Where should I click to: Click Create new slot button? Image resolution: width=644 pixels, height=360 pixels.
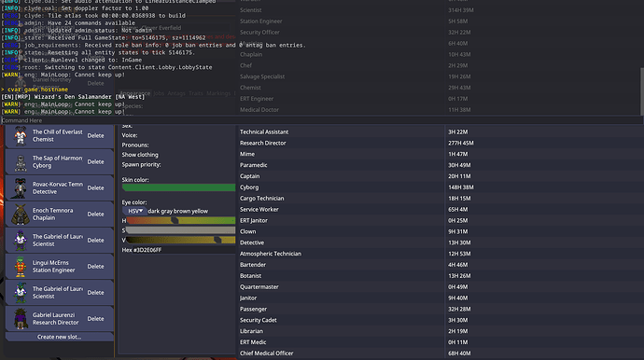pos(59,337)
